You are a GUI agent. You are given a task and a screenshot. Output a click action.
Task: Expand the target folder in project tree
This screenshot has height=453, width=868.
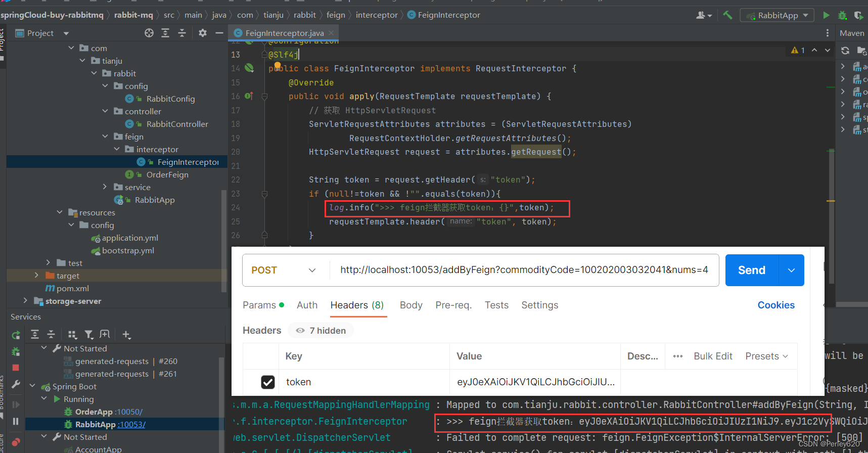[x=36, y=276]
